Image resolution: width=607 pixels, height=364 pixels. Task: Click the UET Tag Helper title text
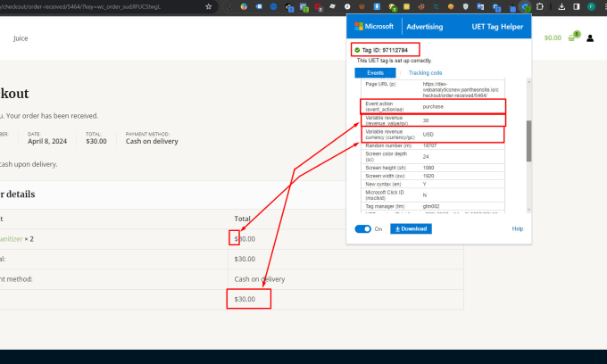pyautogui.click(x=497, y=27)
